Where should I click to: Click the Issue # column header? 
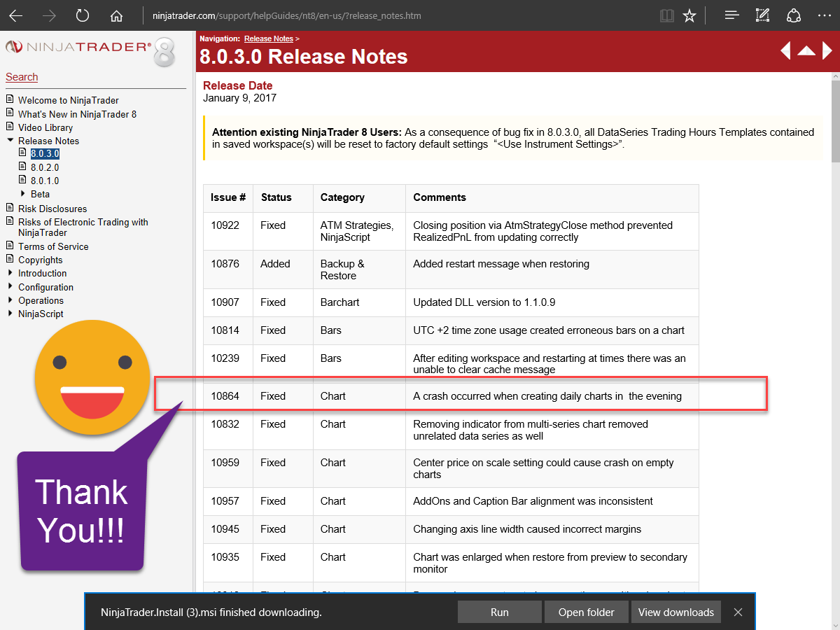pos(228,197)
